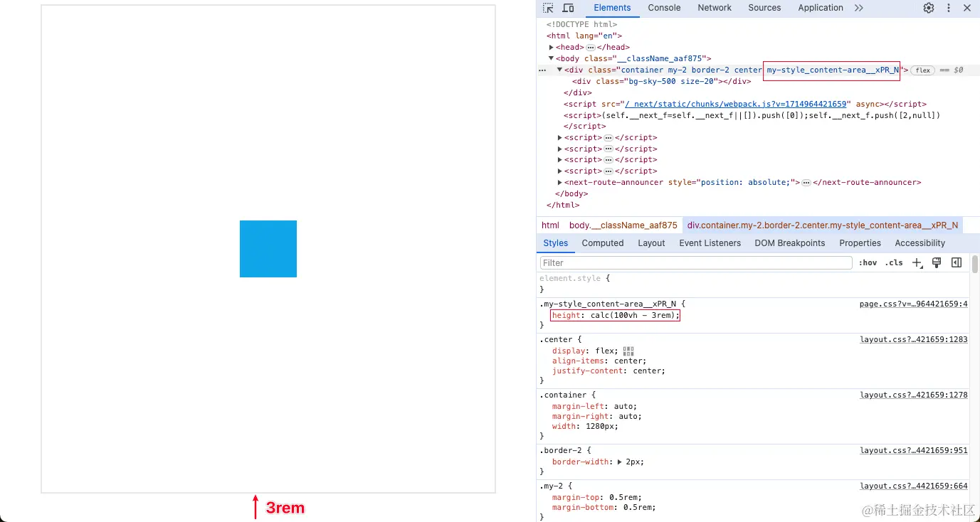This screenshot has height=522, width=980.
Task: Click the ellipsis inside next-route-announcer element
Action: pos(806,183)
